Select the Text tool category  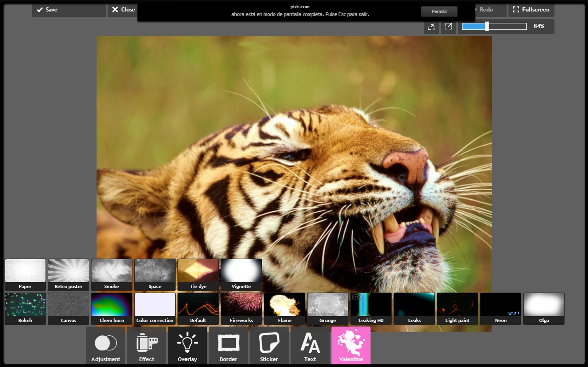(x=310, y=345)
